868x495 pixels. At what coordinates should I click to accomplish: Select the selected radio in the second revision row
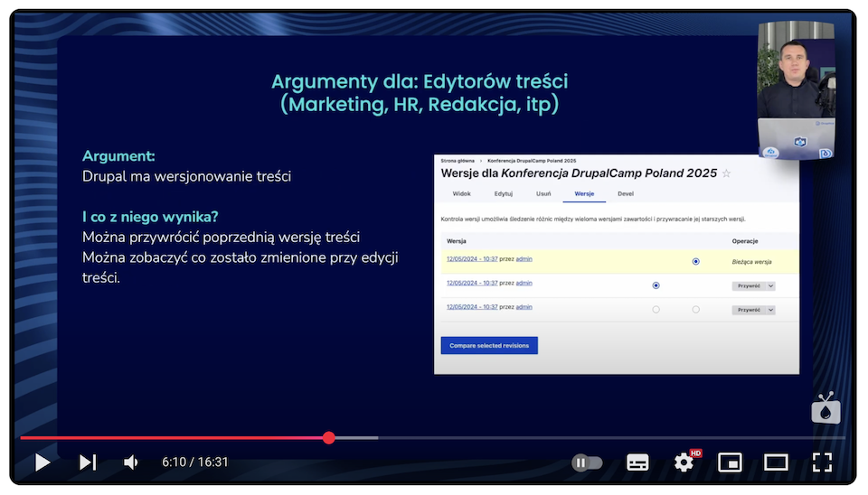tap(656, 285)
